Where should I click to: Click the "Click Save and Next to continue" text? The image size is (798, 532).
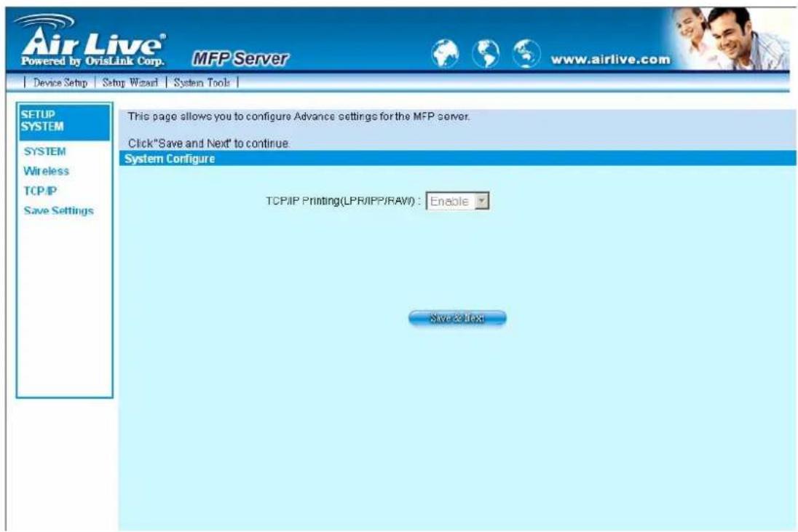coord(209,143)
